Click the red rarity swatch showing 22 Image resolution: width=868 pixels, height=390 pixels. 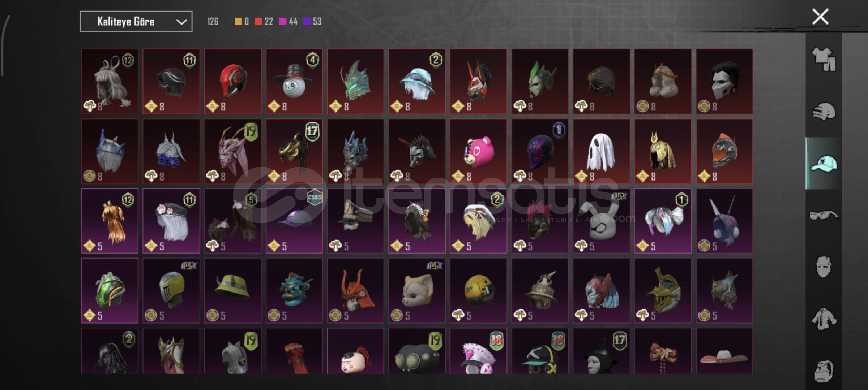258,22
